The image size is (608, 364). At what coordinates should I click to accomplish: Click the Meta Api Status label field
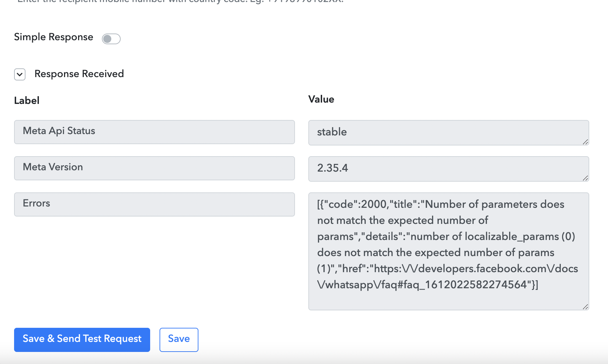click(154, 132)
